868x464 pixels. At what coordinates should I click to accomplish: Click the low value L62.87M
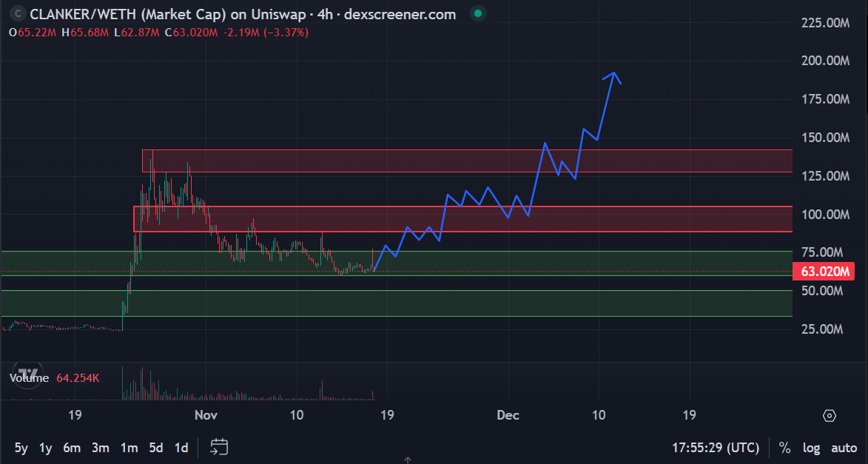coord(136,33)
